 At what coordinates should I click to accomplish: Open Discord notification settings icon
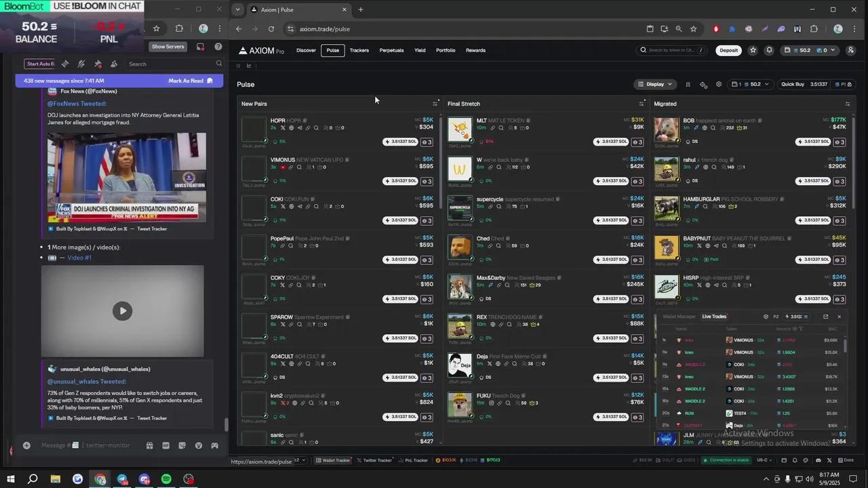click(x=81, y=64)
